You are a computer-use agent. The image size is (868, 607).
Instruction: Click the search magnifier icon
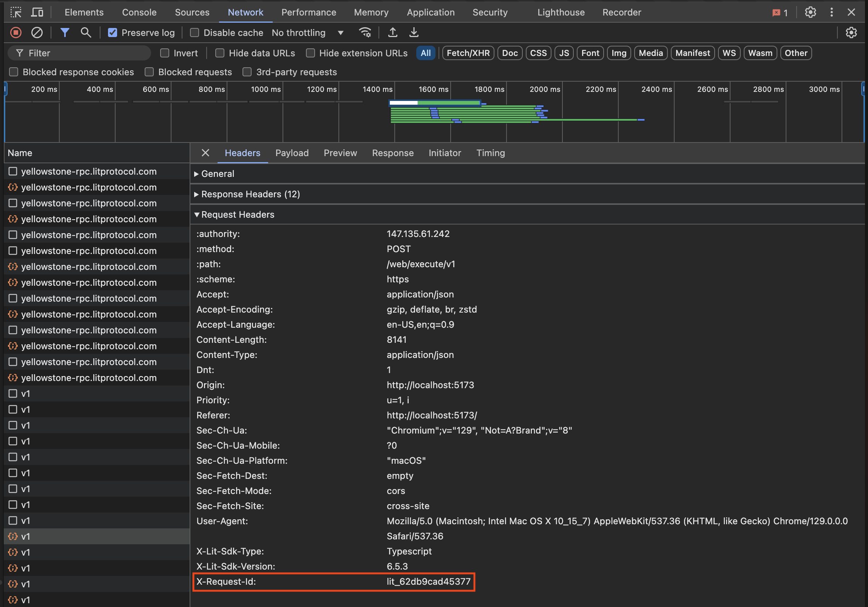(x=85, y=33)
